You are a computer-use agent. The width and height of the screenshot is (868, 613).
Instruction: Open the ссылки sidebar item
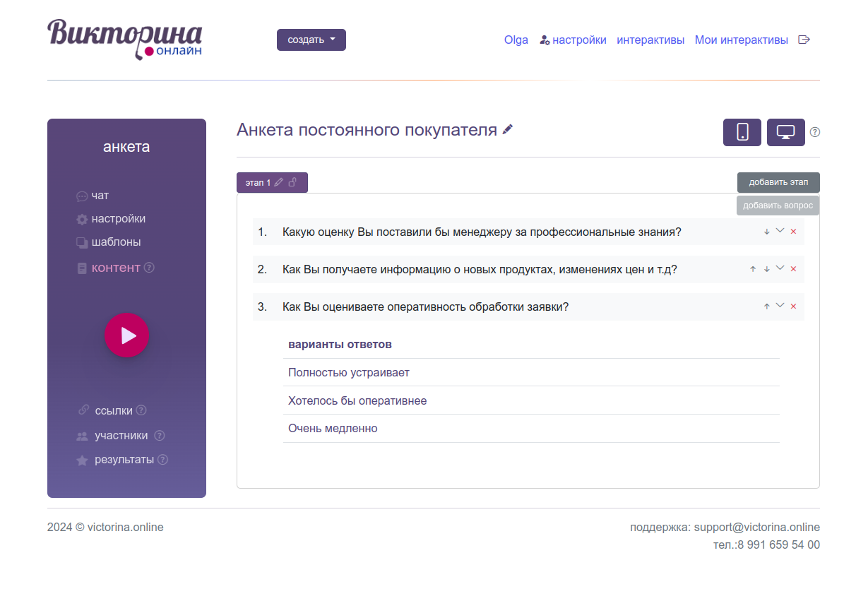coord(105,410)
